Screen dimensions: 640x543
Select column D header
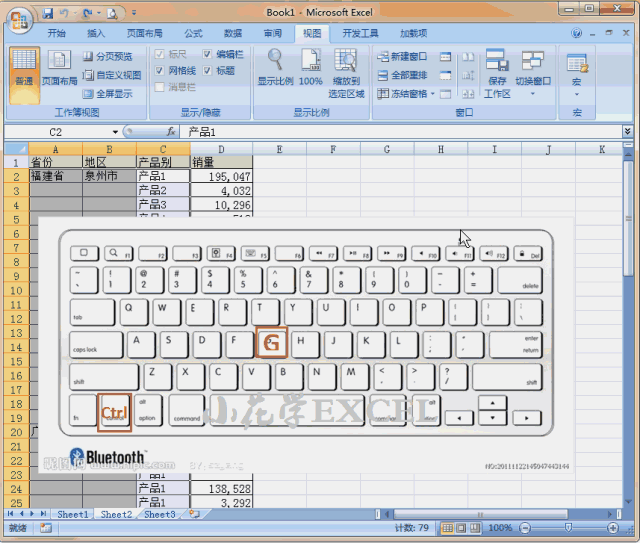click(221, 149)
